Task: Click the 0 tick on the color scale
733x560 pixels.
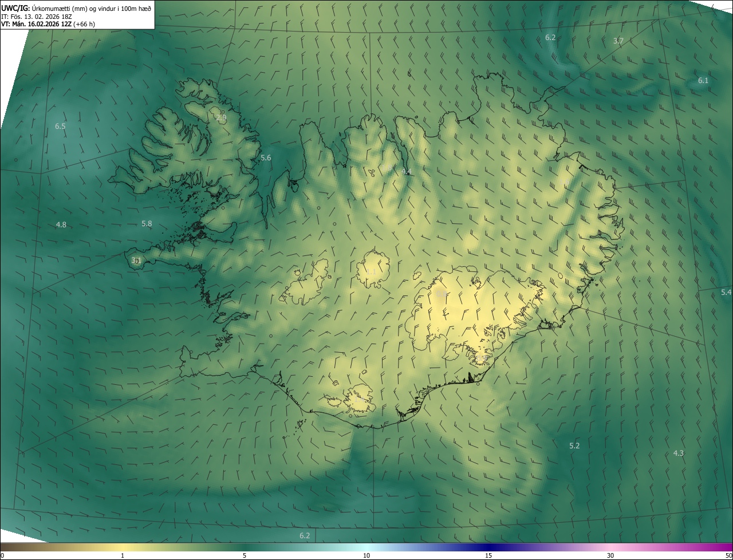Action: (2, 555)
